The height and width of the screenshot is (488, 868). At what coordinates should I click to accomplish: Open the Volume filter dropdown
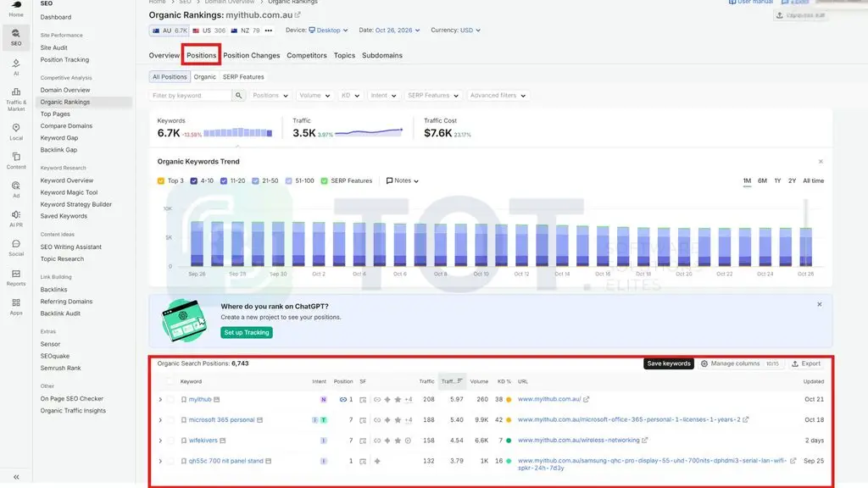point(314,96)
